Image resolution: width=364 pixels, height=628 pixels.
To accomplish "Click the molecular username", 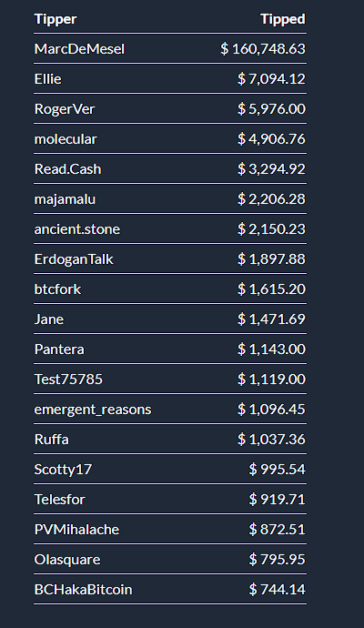I will pos(66,139).
